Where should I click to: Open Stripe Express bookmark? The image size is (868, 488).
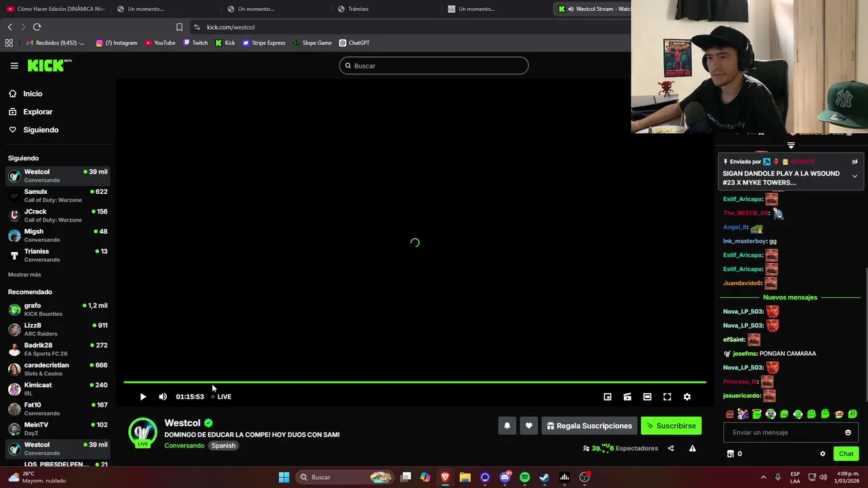264,43
